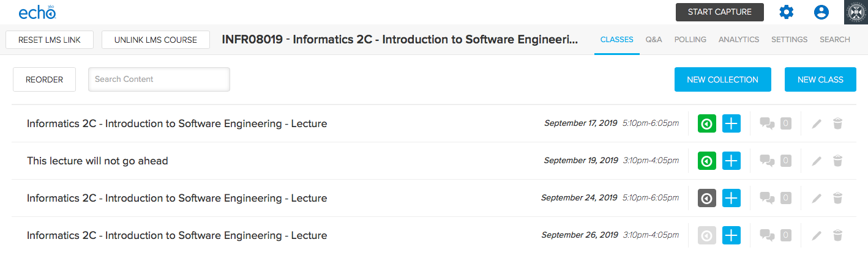Open the Analytics tab

[739, 40]
